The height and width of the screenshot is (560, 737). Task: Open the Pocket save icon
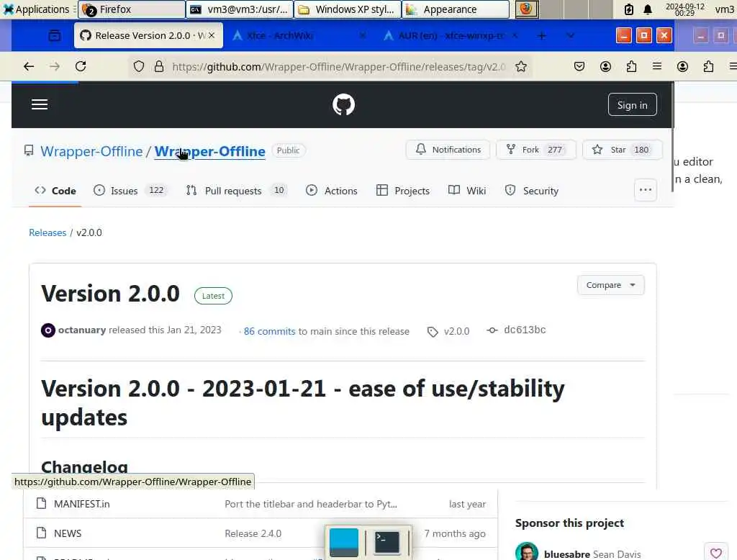(x=579, y=67)
